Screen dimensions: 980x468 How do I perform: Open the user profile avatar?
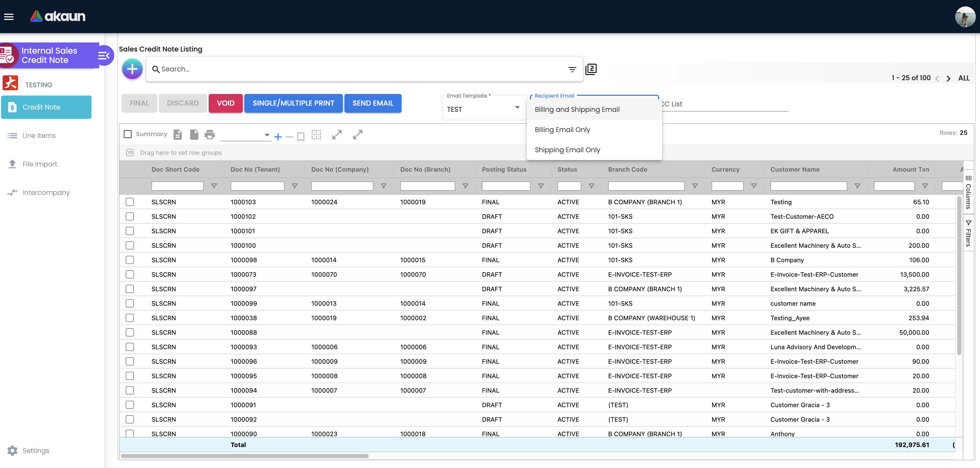point(966,17)
